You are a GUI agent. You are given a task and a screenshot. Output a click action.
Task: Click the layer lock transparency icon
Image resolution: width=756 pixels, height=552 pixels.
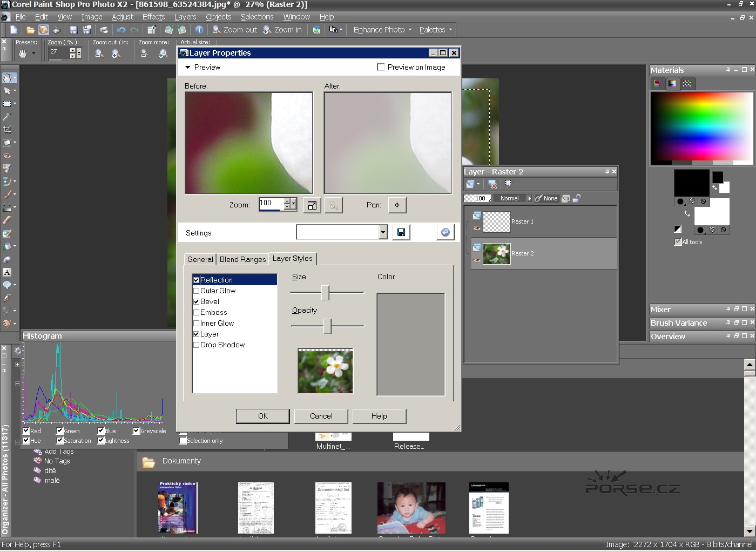[x=576, y=198]
